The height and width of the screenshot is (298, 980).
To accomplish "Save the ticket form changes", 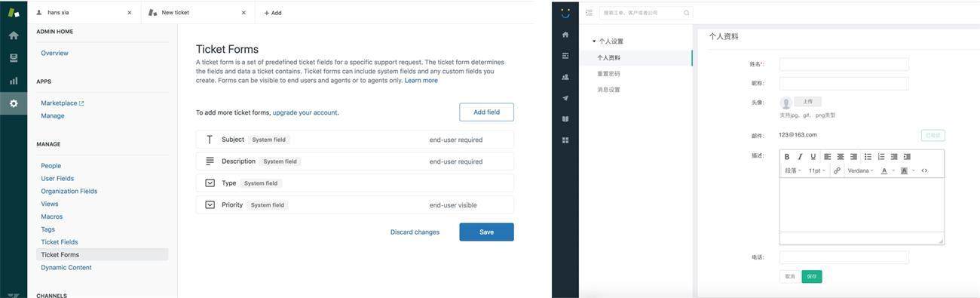I will pyautogui.click(x=486, y=232).
